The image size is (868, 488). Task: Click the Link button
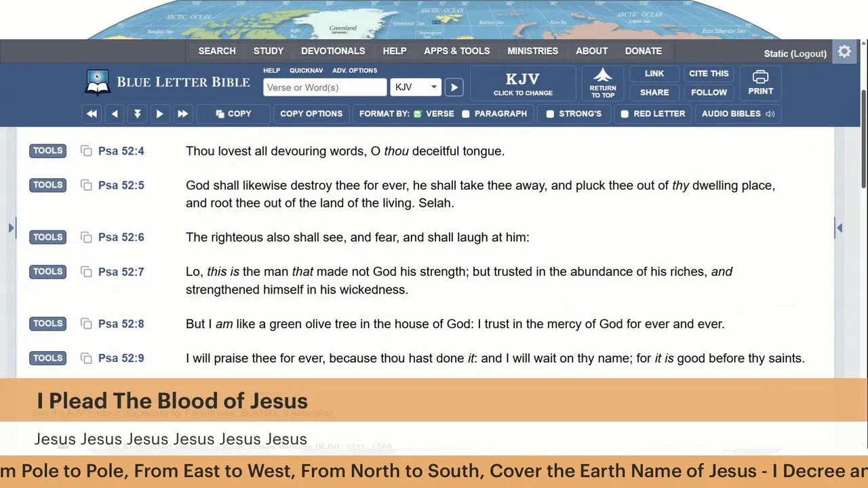click(654, 73)
